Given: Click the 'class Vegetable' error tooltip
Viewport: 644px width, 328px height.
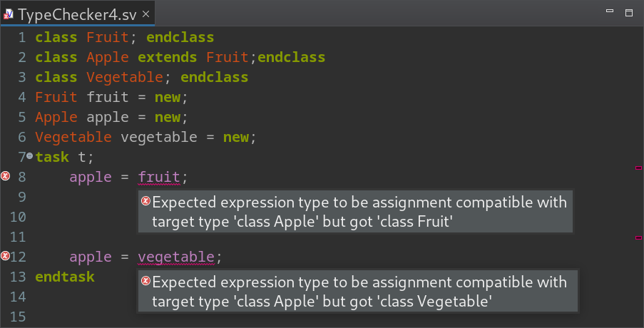Looking at the screenshot, I should click(x=358, y=291).
